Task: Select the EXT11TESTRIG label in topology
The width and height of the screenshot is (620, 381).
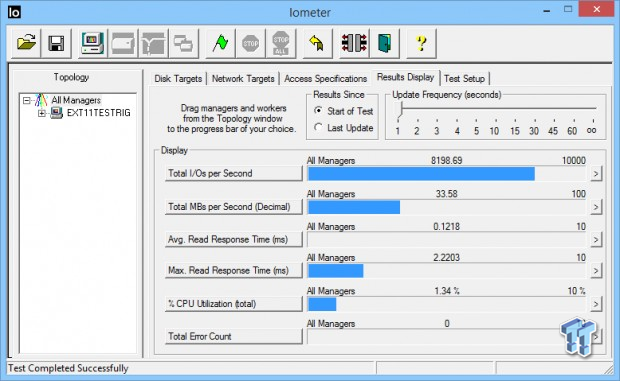Action: pyautogui.click(x=98, y=113)
